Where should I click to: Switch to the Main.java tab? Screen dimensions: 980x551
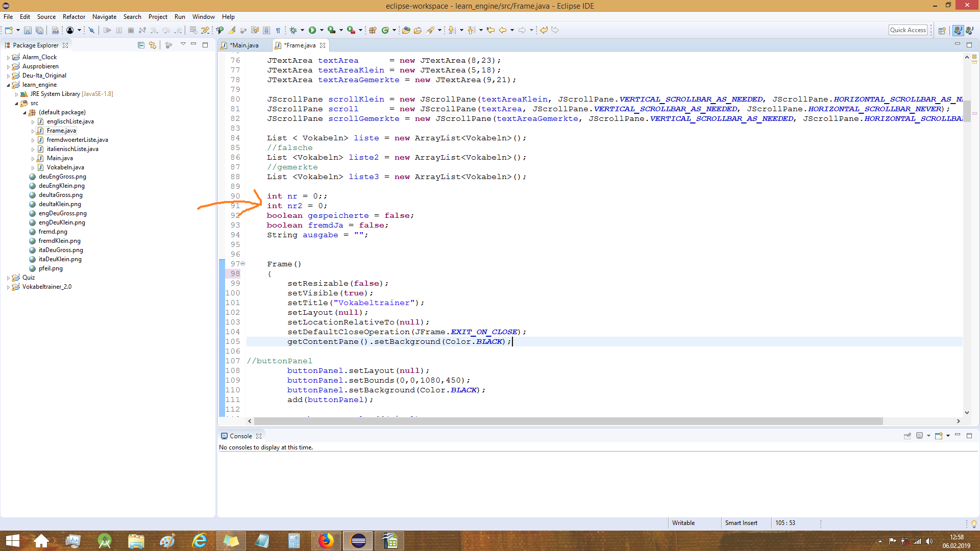(x=244, y=45)
